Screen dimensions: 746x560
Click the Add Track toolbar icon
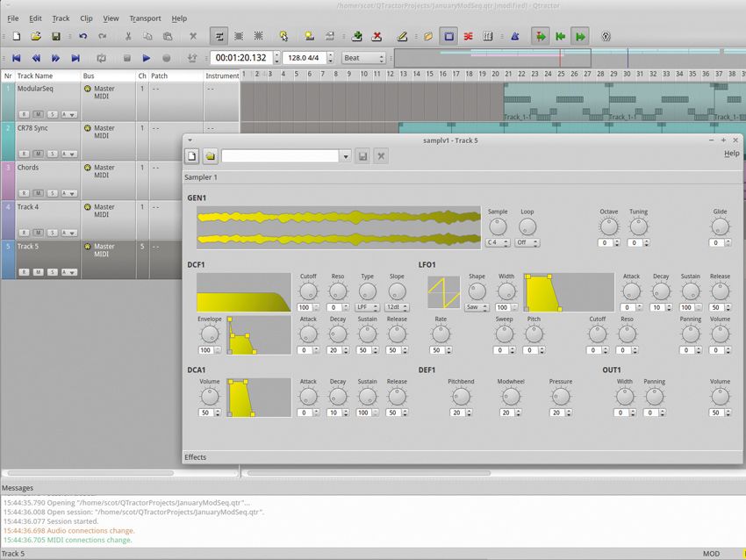click(356, 37)
